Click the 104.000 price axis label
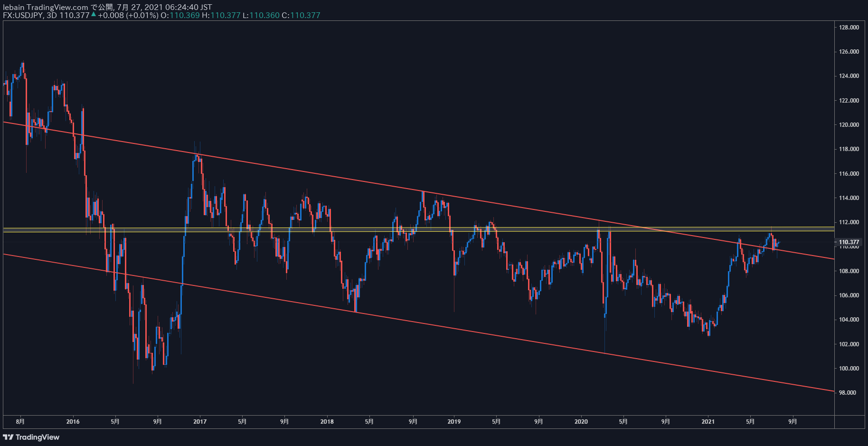This screenshot has height=446, width=868. click(849, 320)
